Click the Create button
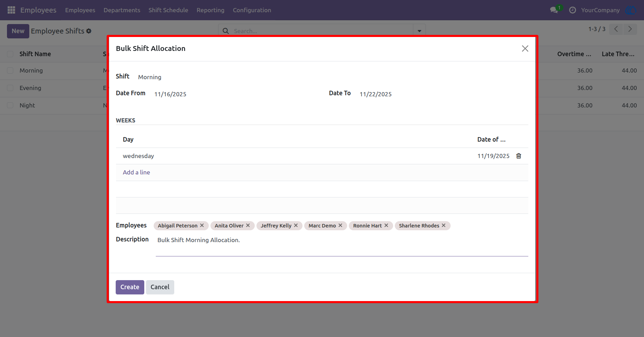The height and width of the screenshot is (337, 644). [x=130, y=287]
